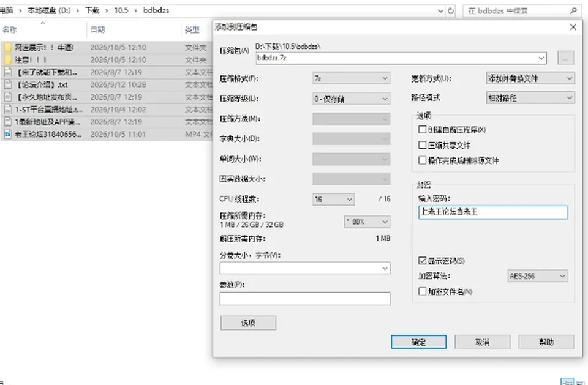Viewport: 588px width, 385px height.
Task: Click the folder icon dated first in the list, 网速展示
Action: click(x=7, y=47)
